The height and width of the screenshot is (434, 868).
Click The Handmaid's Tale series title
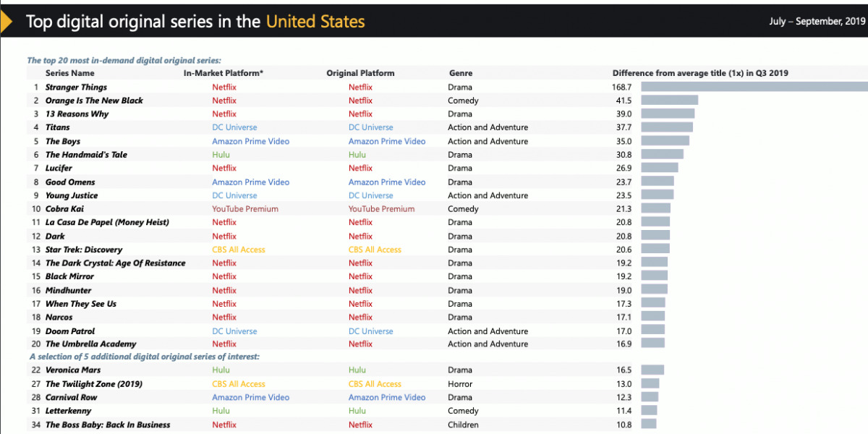[86, 155]
